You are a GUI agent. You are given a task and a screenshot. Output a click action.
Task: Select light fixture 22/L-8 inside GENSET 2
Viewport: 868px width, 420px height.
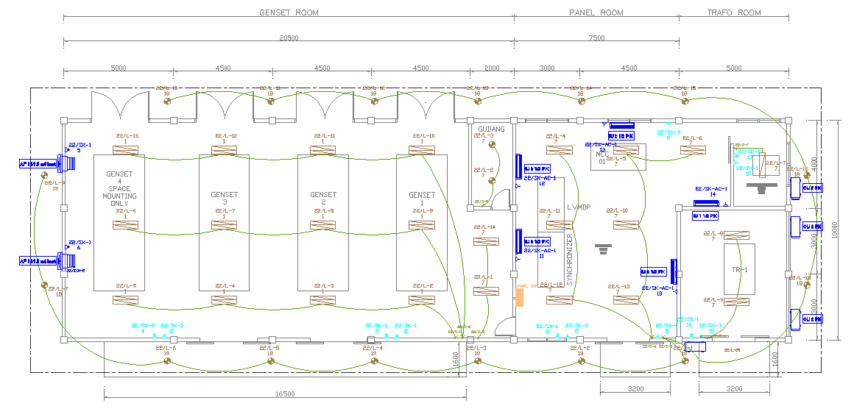[x=323, y=225]
